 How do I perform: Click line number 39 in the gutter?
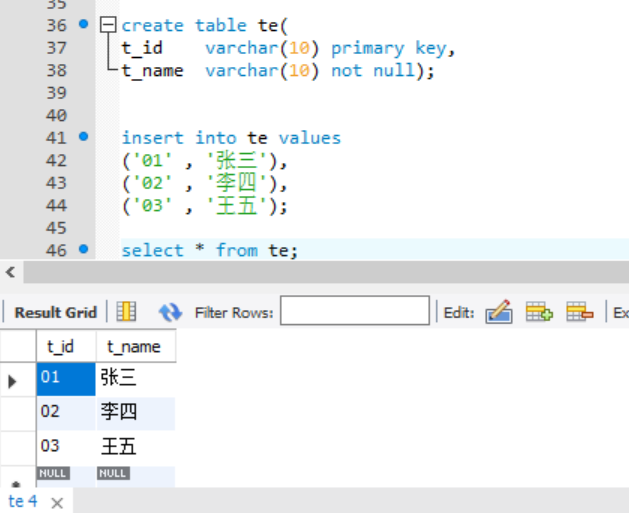click(x=56, y=93)
